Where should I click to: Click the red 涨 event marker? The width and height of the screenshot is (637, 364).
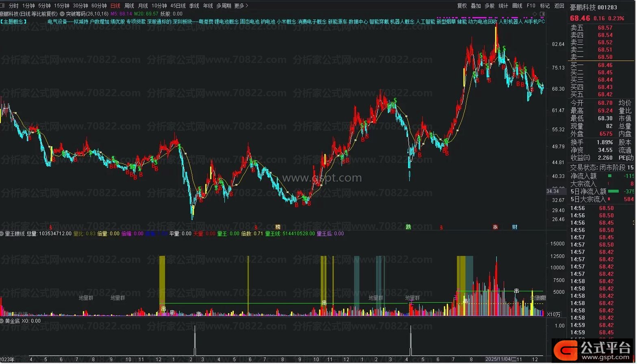[495, 227]
